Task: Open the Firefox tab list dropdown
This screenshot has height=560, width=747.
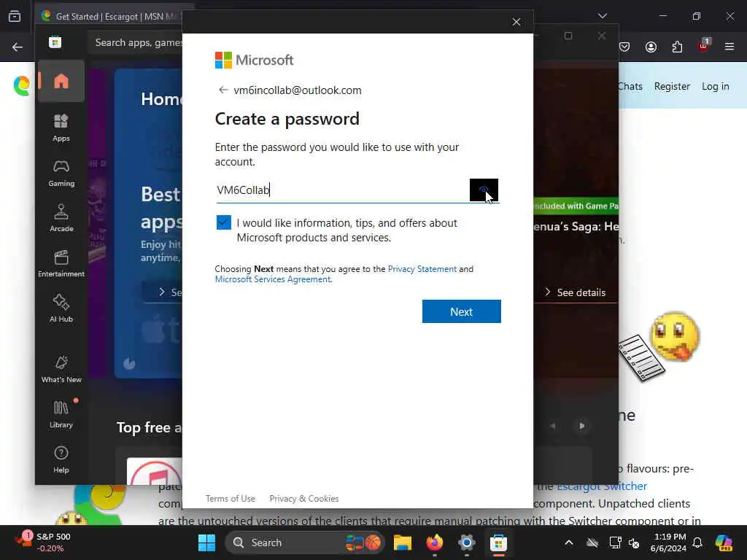Action: click(x=603, y=16)
